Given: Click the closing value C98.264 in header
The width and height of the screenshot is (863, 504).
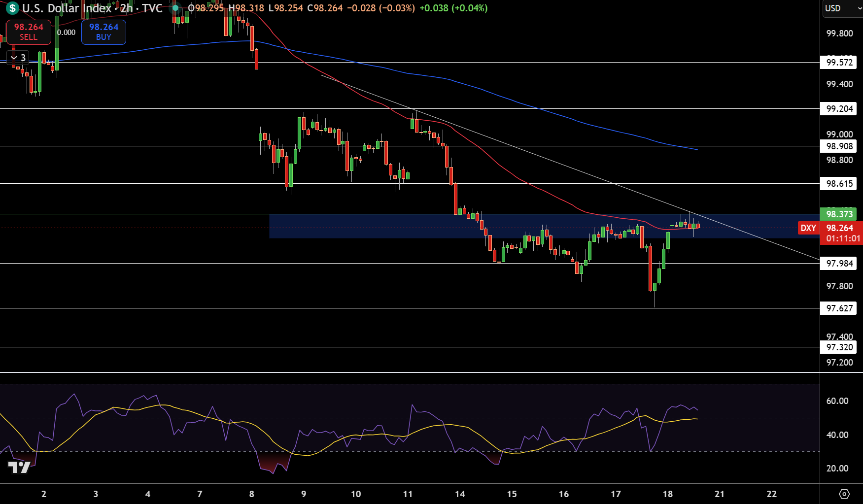Looking at the screenshot, I should point(325,8).
